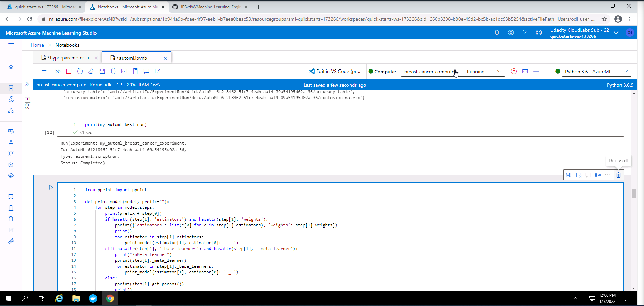644x306 pixels.
Task: Open the variable explorer icon
Action: click(124, 71)
